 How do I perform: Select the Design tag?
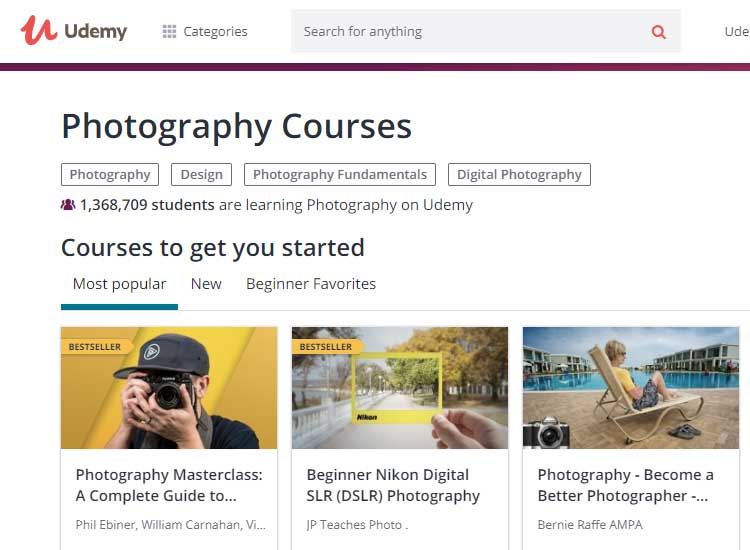(x=201, y=175)
